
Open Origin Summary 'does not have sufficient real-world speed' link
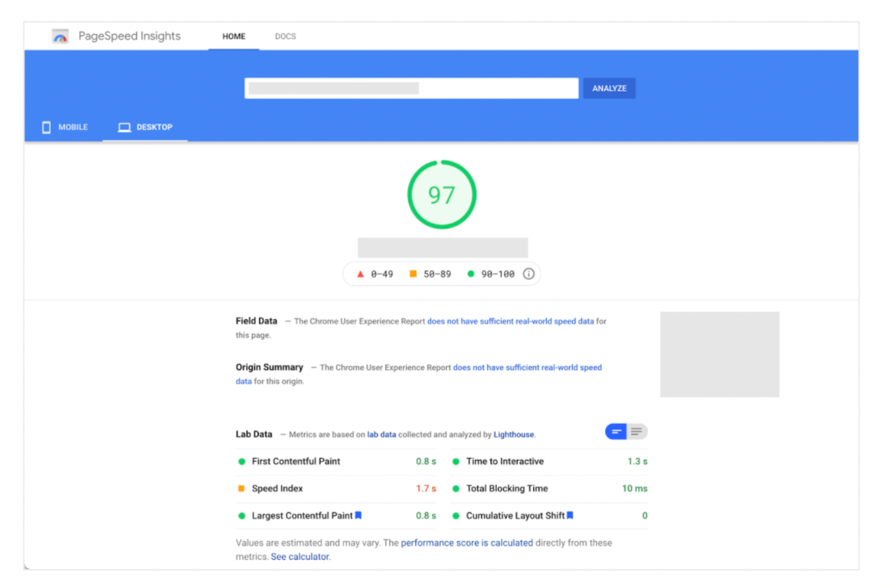point(527,367)
